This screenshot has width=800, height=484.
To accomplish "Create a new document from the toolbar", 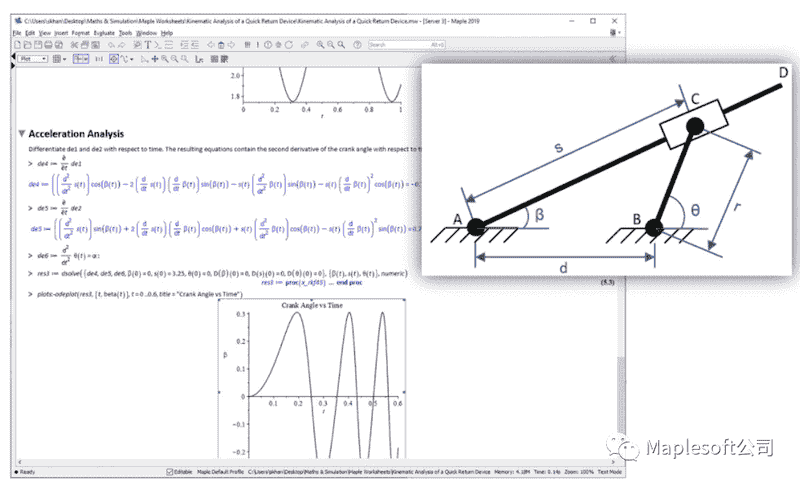I will pos(17,45).
